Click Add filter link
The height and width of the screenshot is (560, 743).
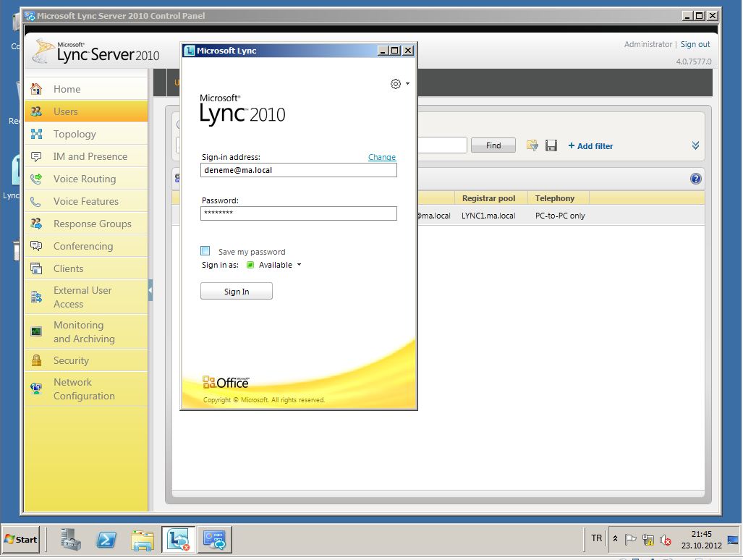point(590,146)
